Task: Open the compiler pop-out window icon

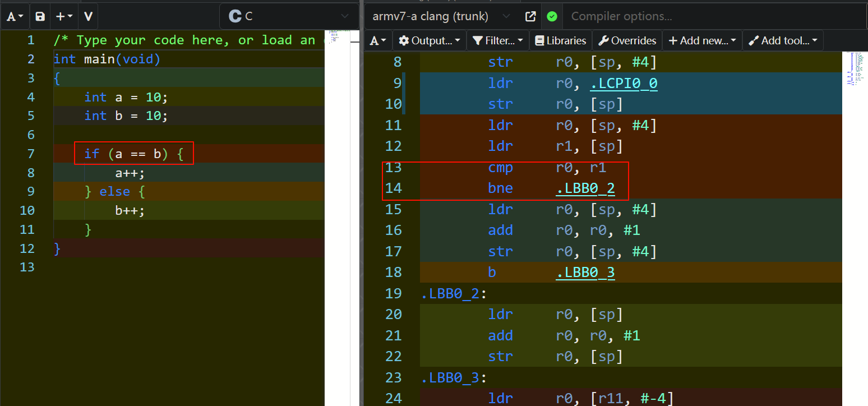Action: click(x=530, y=16)
